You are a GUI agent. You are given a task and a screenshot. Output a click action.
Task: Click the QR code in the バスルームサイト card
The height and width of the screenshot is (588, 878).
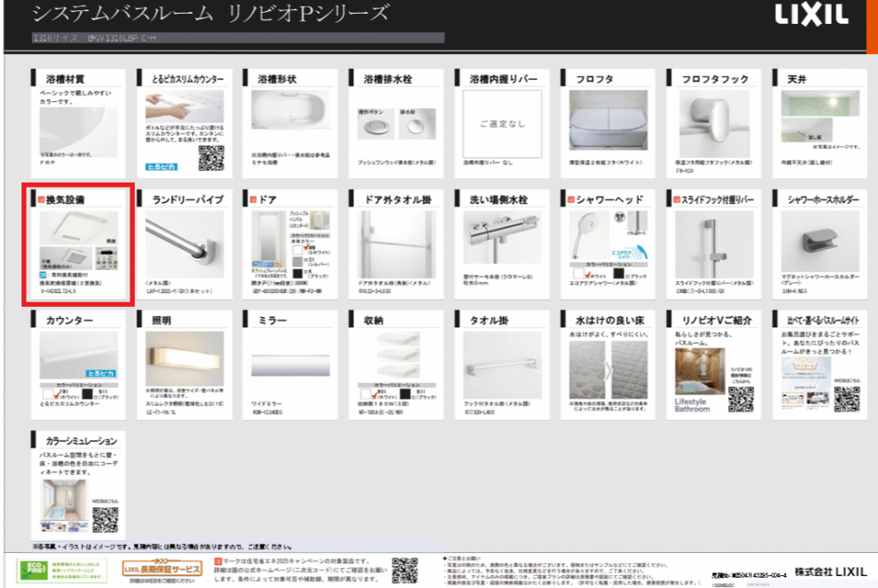(846, 399)
